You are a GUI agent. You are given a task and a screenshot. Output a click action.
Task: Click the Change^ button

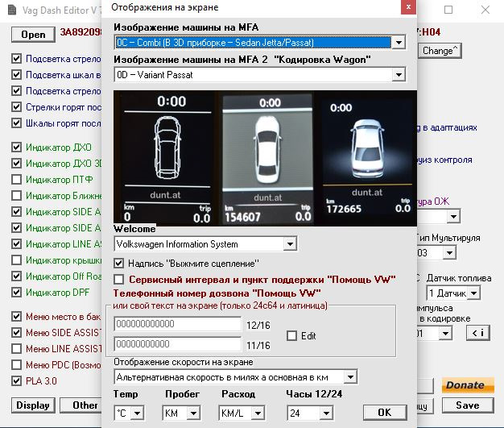click(440, 50)
